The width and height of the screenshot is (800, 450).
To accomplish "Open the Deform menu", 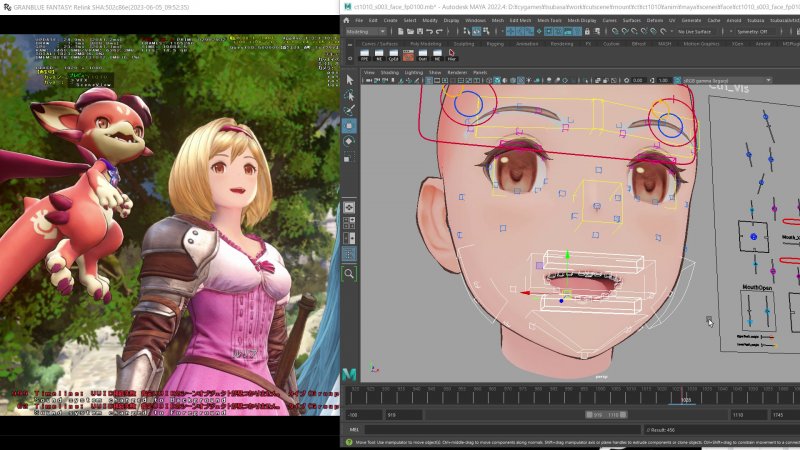I will [x=655, y=20].
